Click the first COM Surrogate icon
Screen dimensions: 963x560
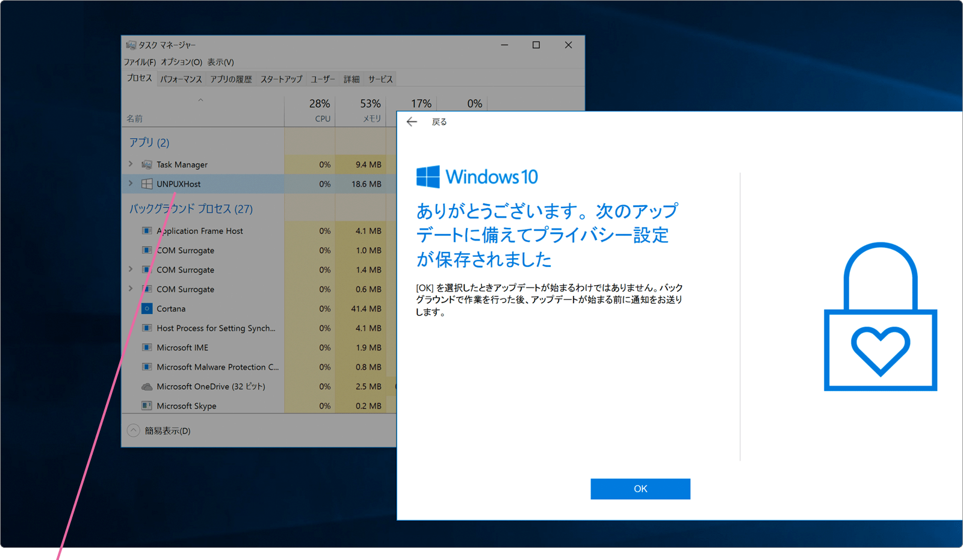(x=147, y=250)
